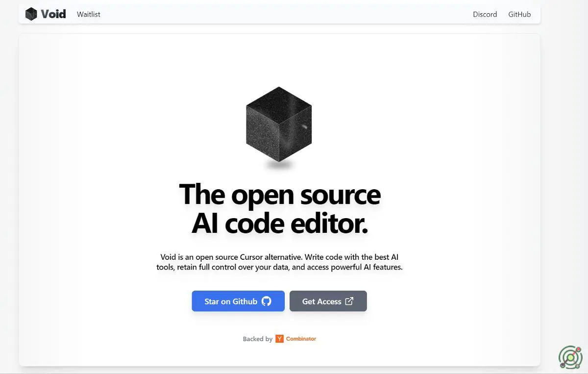Click the "Get Access" button
Image resolution: width=588 pixels, height=374 pixels.
point(328,301)
